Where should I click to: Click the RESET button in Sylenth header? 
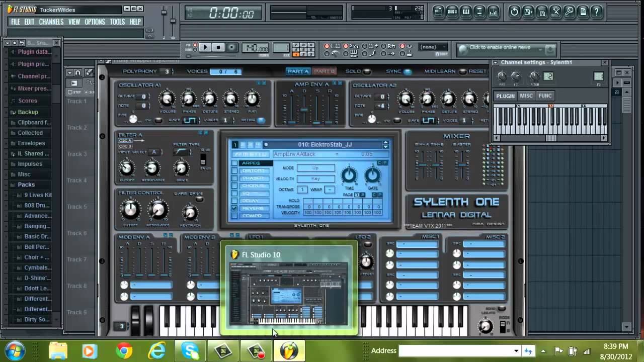coord(477,71)
